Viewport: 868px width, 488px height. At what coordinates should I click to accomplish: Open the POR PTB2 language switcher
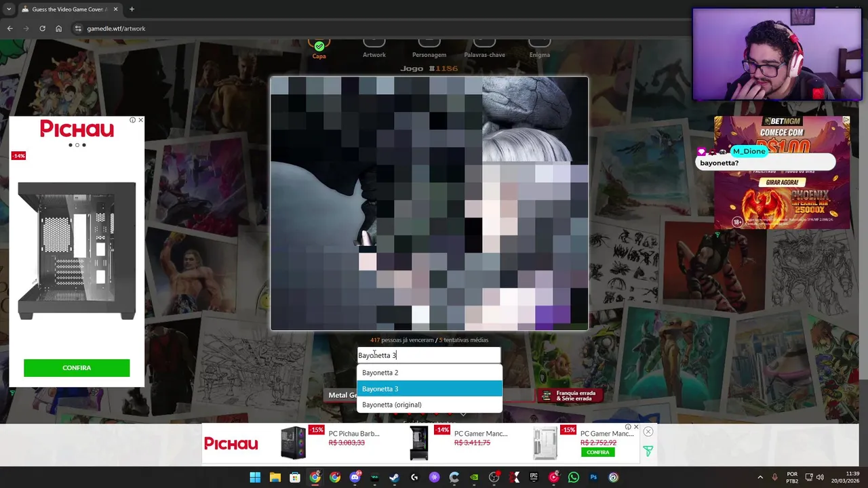point(792,477)
